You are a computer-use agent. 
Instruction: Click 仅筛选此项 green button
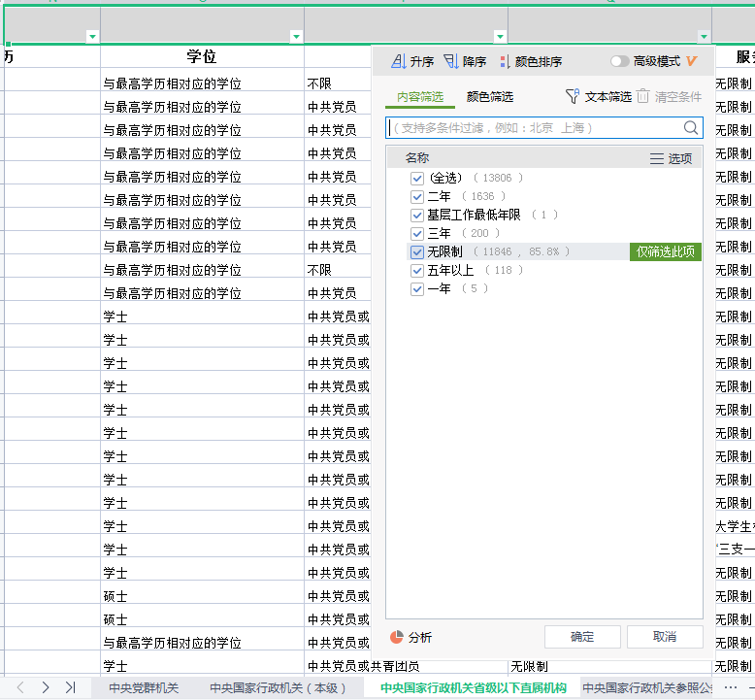point(665,251)
